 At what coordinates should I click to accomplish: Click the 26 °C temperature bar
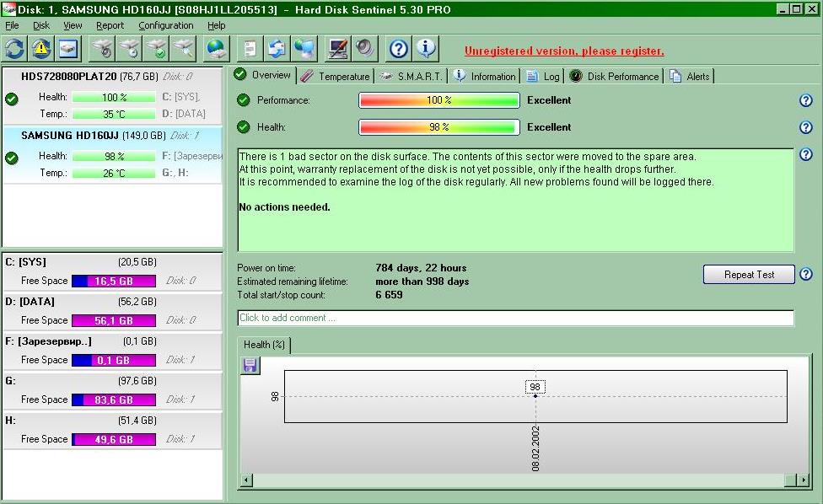[113, 173]
